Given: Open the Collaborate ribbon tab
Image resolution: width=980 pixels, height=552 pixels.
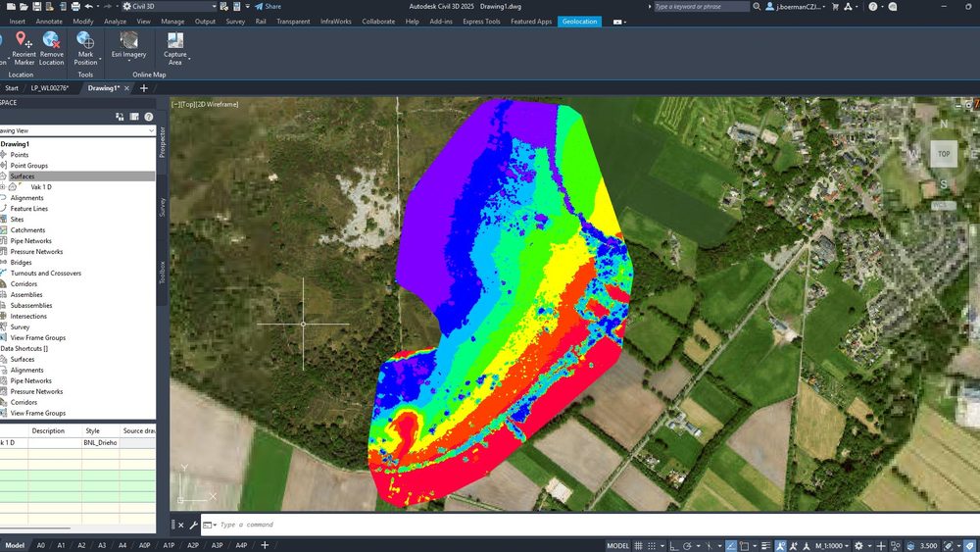Looking at the screenshot, I should click(x=378, y=22).
